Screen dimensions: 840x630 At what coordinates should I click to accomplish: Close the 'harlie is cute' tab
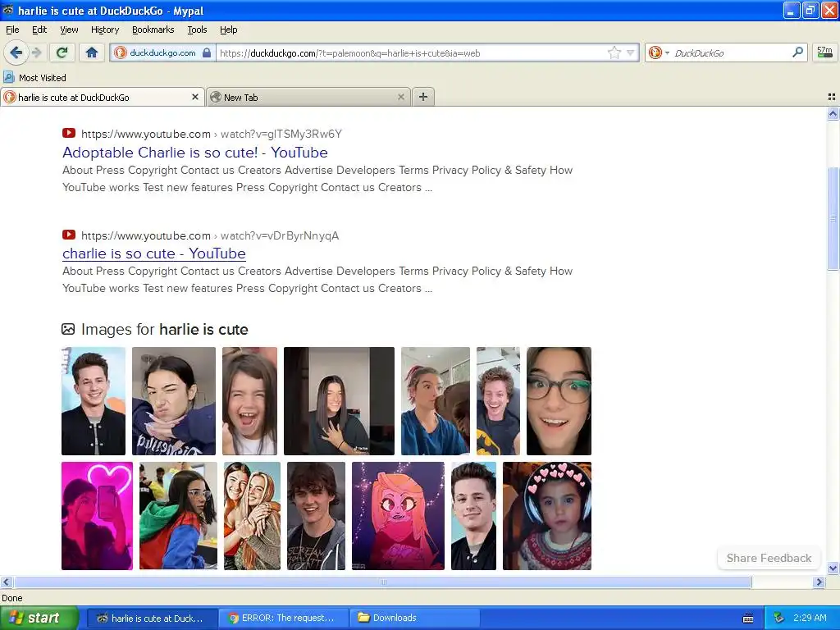[x=195, y=97]
